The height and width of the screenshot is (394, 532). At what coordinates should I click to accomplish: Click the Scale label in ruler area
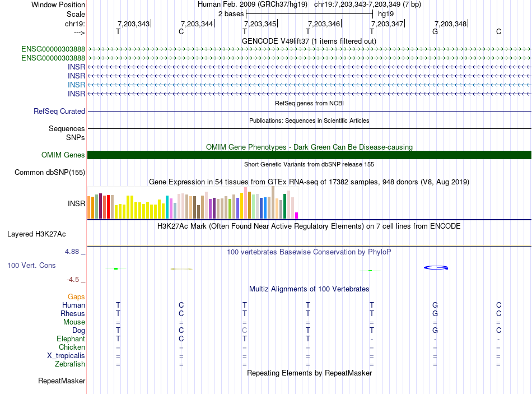(x=76, y=13)
